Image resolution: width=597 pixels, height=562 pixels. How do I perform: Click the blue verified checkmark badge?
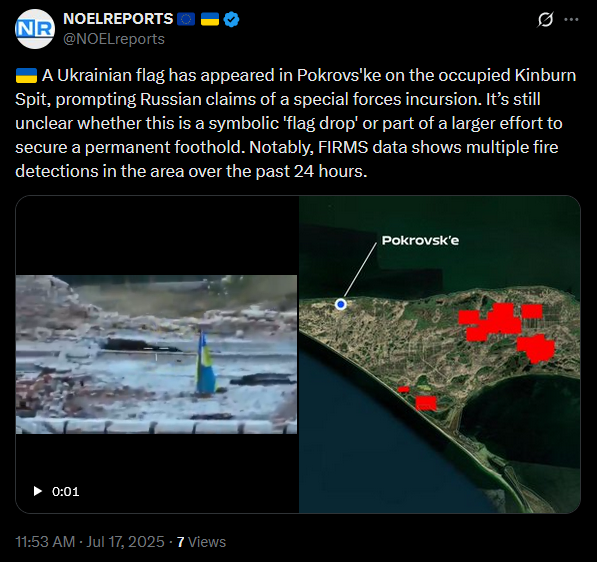(231, 19)
